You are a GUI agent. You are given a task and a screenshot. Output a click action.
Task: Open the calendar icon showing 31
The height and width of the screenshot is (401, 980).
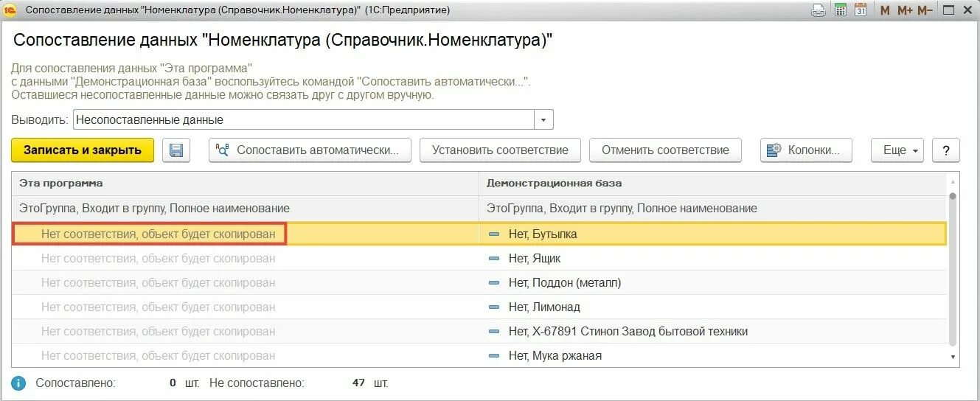click(861, 10)
